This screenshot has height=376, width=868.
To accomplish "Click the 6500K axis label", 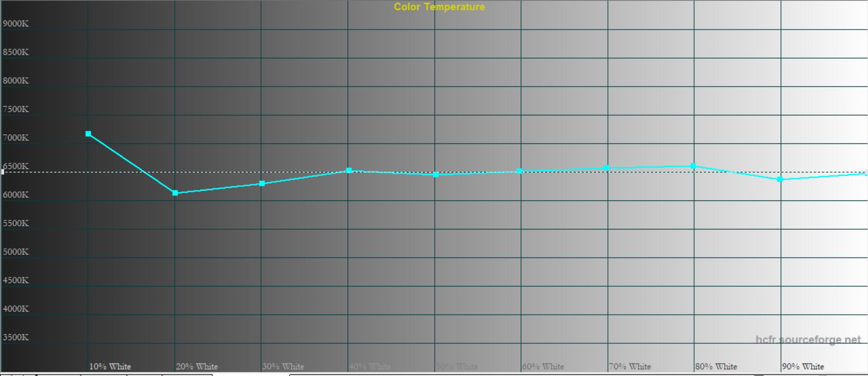I will point(16,166).
